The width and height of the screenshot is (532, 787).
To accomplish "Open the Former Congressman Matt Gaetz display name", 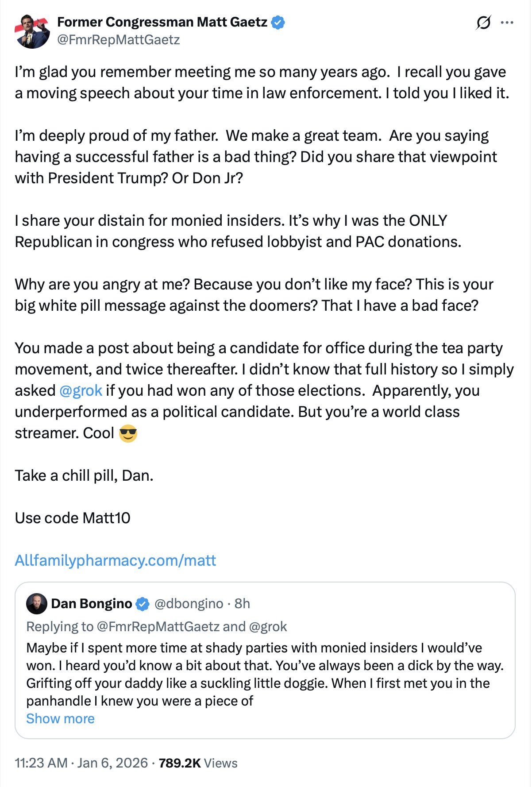I will coord(162,22).
